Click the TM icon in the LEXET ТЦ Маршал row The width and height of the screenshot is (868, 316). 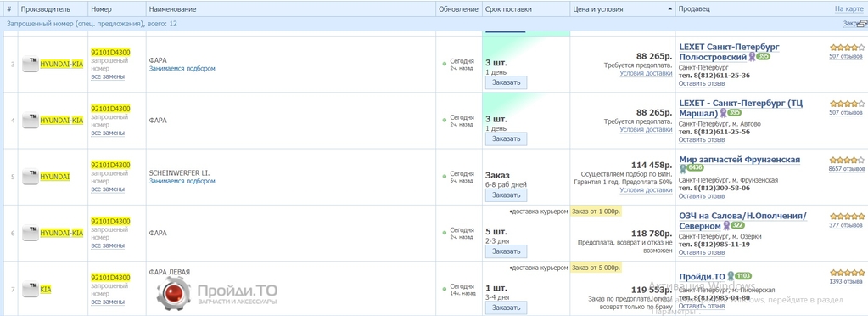tap(30, 121)
